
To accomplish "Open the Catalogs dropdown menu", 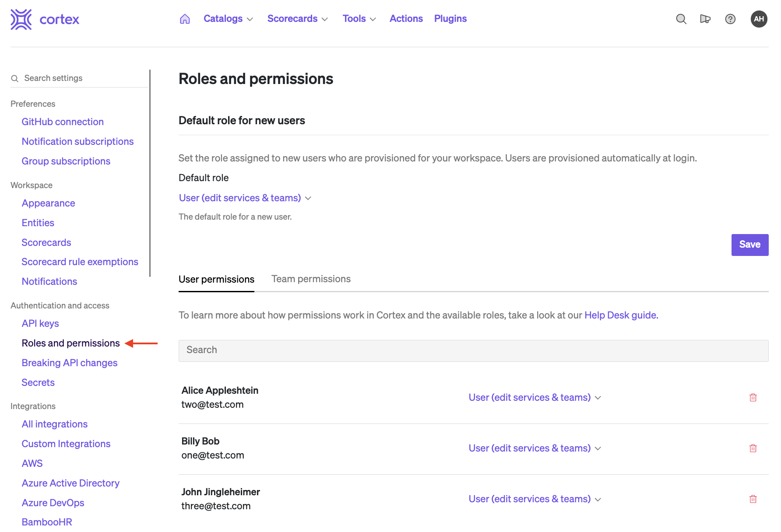I will click(x=228, y=19).
